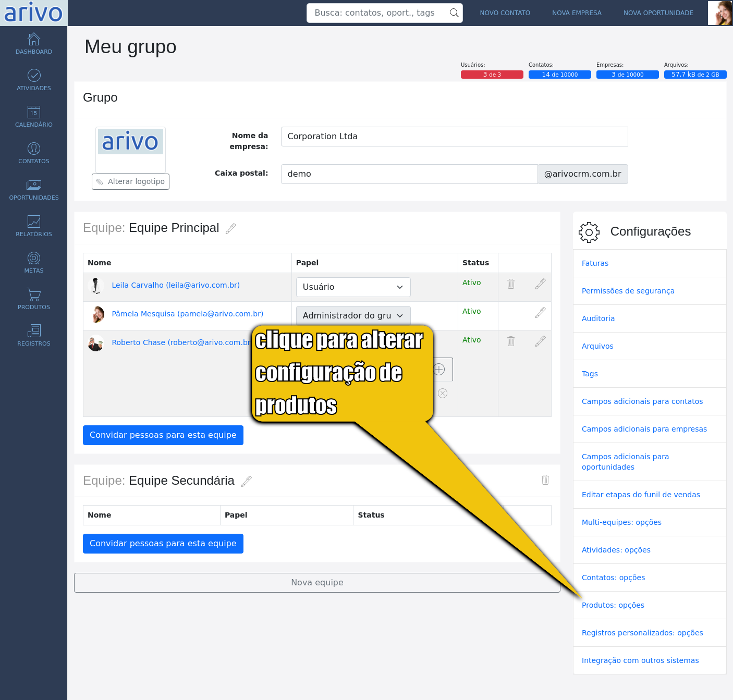733x700 pixels.
Task: Click edit pencil in Roberto Chase's row
Action: pyautogui.click(x=541, y=341)
